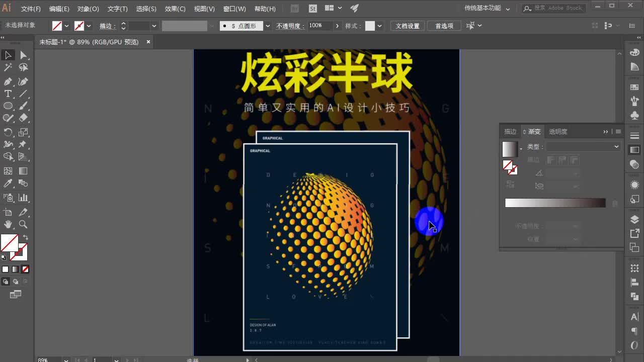Expand stroke weight dropdown
The image size is (644, 362).
(x=154, y=26)
